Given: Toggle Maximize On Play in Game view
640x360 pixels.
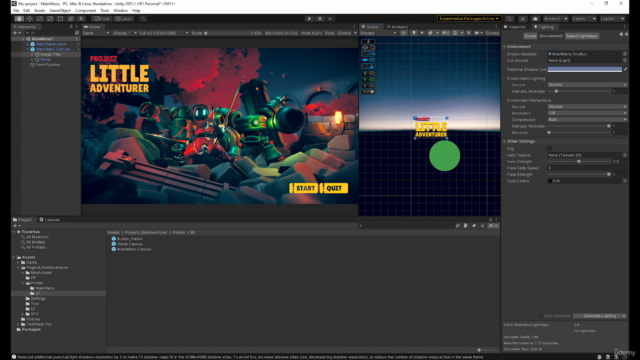Looking at the screenshot, I should 281,33.
